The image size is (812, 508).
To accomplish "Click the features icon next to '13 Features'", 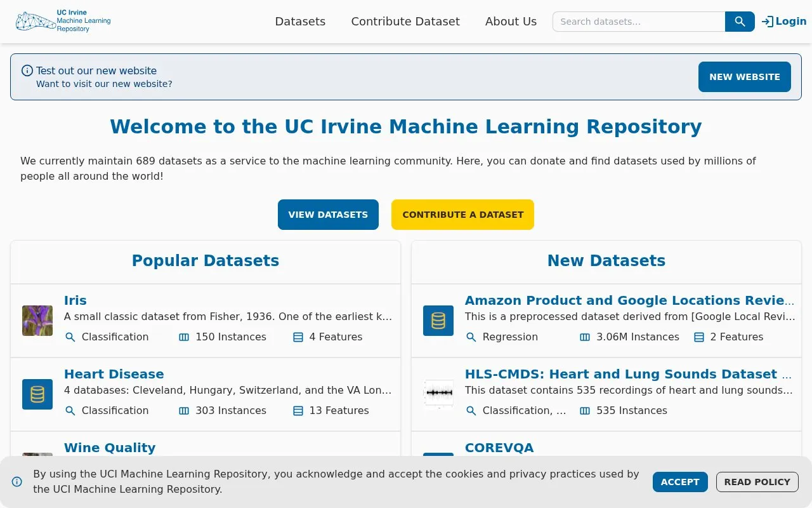I will pos(298,411).
